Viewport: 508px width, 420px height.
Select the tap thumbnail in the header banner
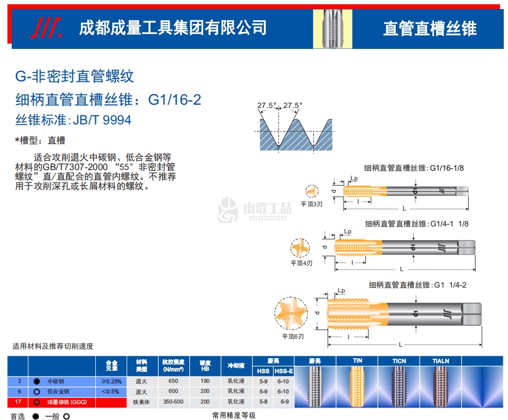pos(332,29)
